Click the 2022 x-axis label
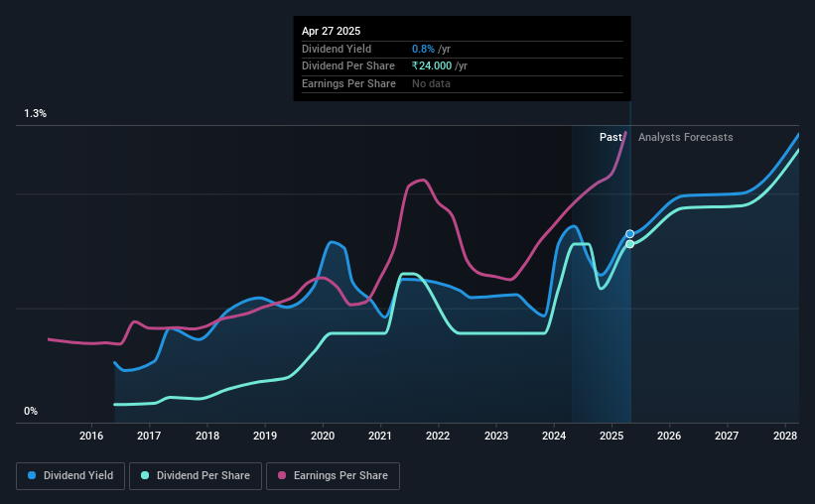Viewport: 815px width, 504px height. pos(438,436)
